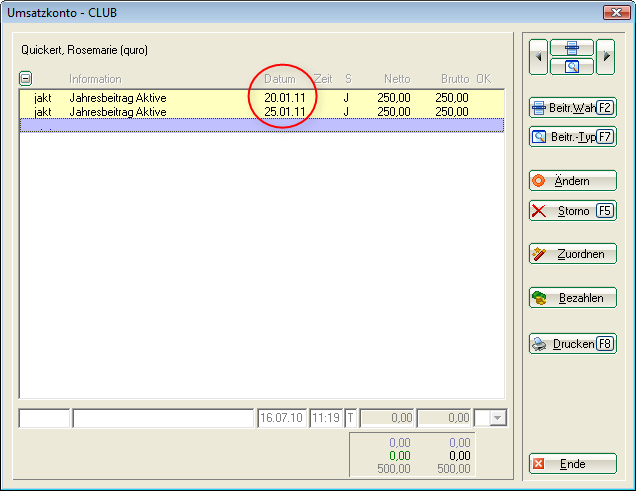Click the wide empty information input field

pyautogui.click(x=163, y=418)
